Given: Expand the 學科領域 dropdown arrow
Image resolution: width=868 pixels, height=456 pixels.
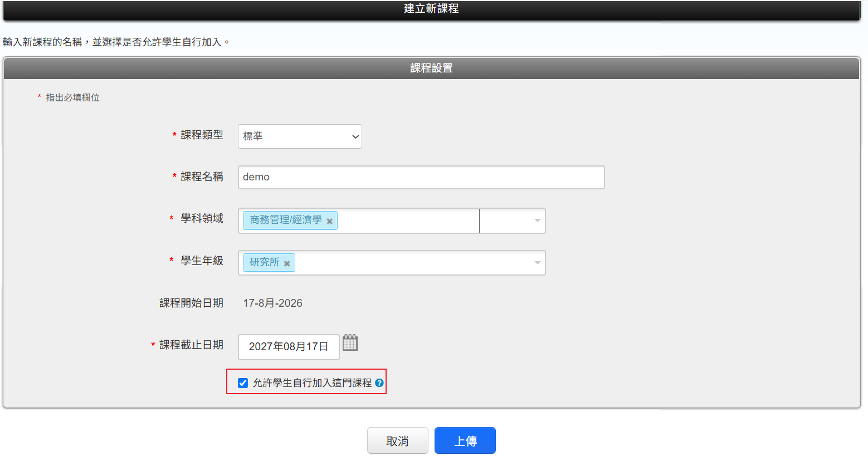Looking at the screenshot, I should (x=538, y=220).
